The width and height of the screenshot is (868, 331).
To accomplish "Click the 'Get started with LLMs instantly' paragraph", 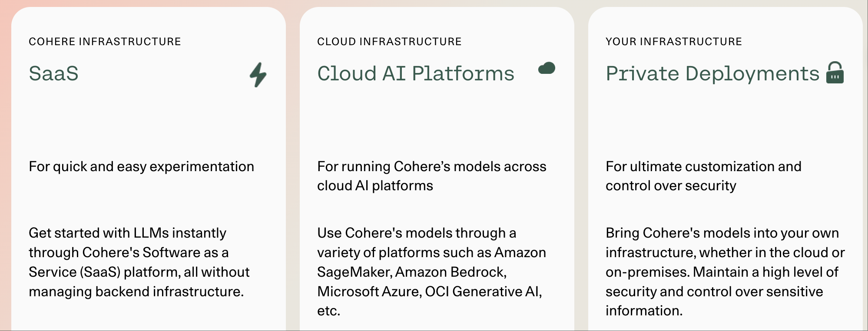I will (139, 262).
